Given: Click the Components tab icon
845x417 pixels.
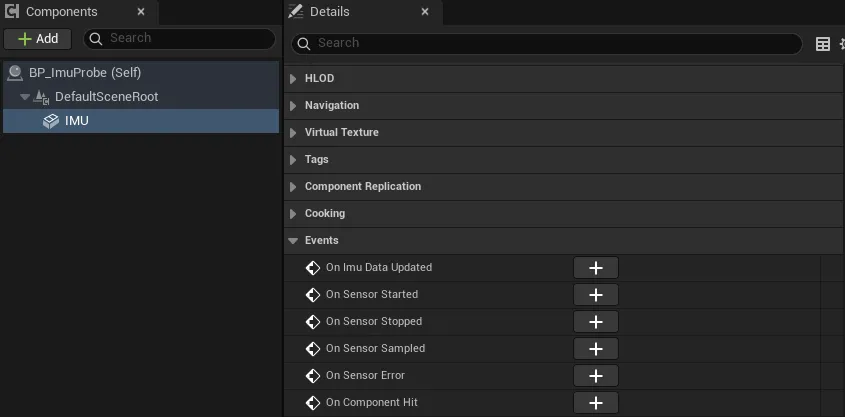Looking at the screenshot, I should pos(11,11).
